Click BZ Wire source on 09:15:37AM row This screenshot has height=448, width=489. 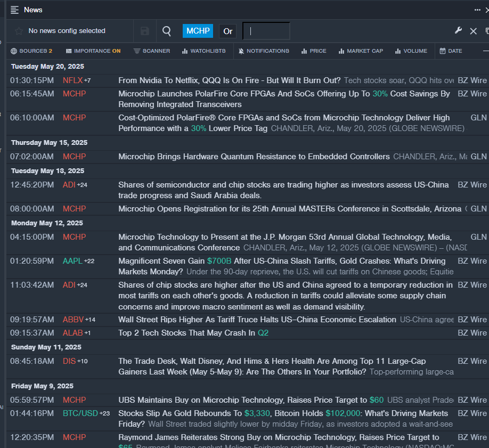click(x=472, y=333)
